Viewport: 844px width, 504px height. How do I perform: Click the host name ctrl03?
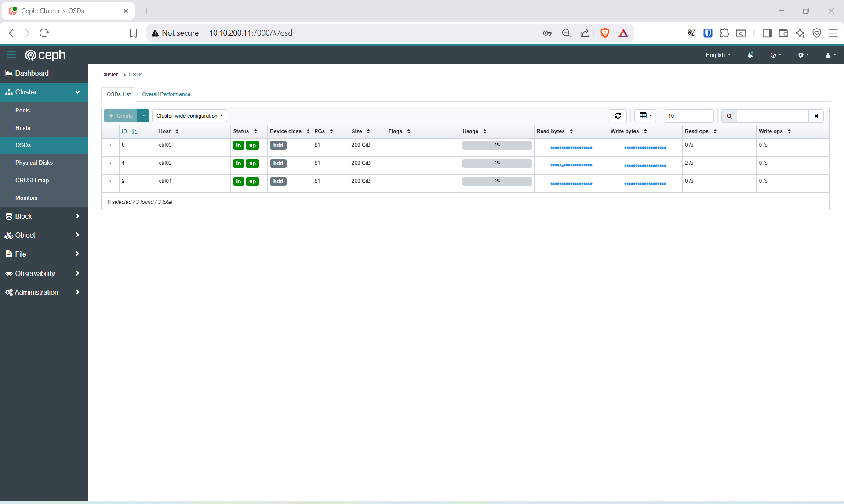[x=165, y=145]
